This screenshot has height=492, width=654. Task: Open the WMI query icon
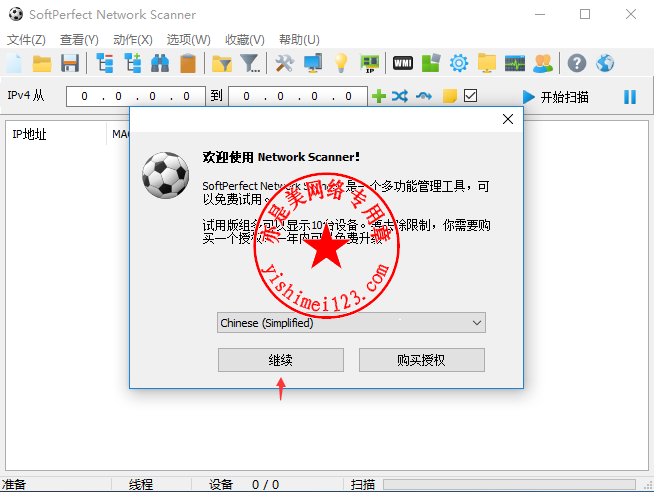[403, 63]
